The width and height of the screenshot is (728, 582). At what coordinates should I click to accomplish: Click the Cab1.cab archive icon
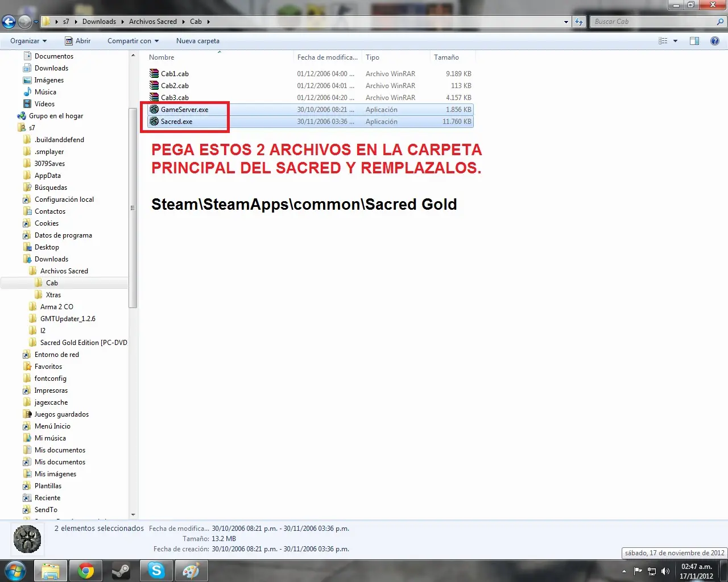(154, 74)
